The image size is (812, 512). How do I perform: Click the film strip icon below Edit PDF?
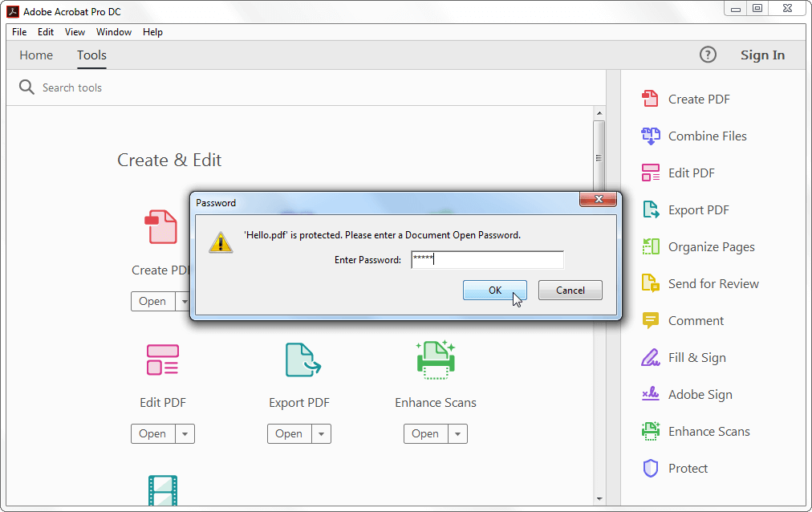(163, 490)
